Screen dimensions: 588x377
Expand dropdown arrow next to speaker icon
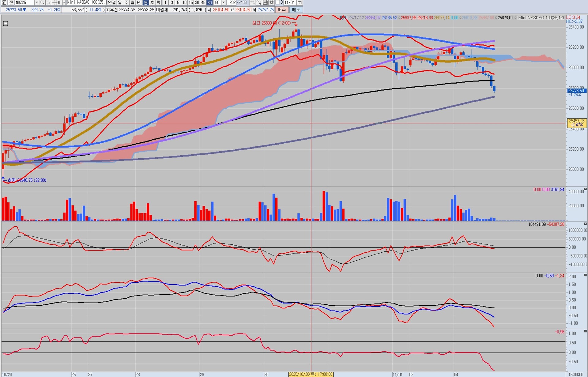63,2
